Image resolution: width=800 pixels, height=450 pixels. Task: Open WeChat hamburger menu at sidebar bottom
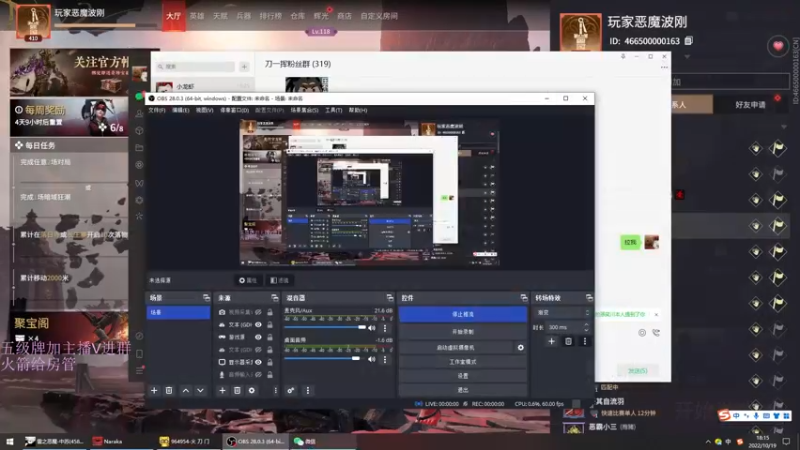(x=139, y=370)
